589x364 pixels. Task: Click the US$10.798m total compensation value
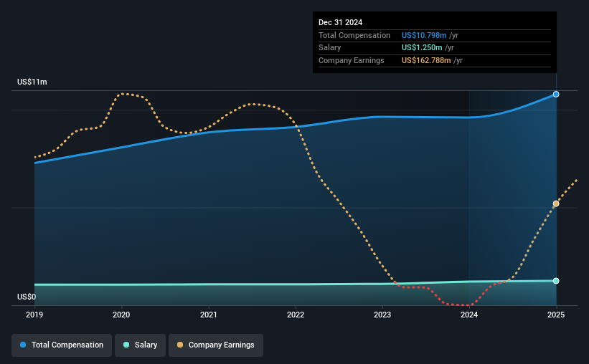click(x=424, y=35)
